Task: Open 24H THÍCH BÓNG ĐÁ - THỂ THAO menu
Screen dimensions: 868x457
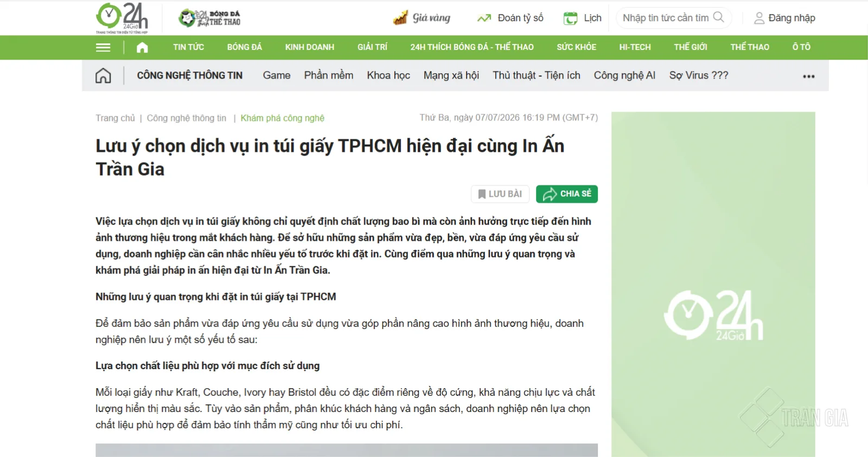Action: pyautogui.click(x=472, y=47)
